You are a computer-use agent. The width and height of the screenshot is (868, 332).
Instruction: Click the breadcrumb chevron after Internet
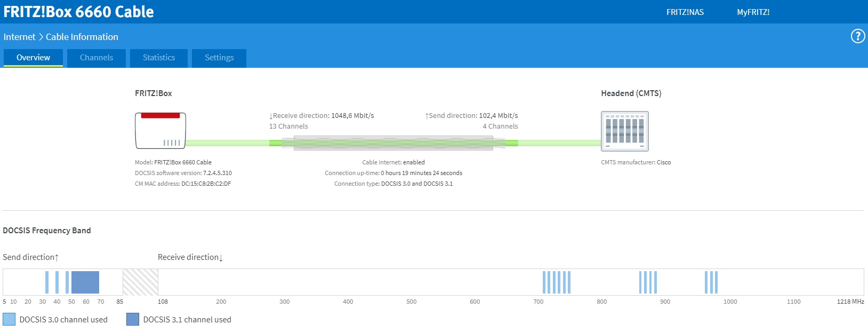pos(41,37)
